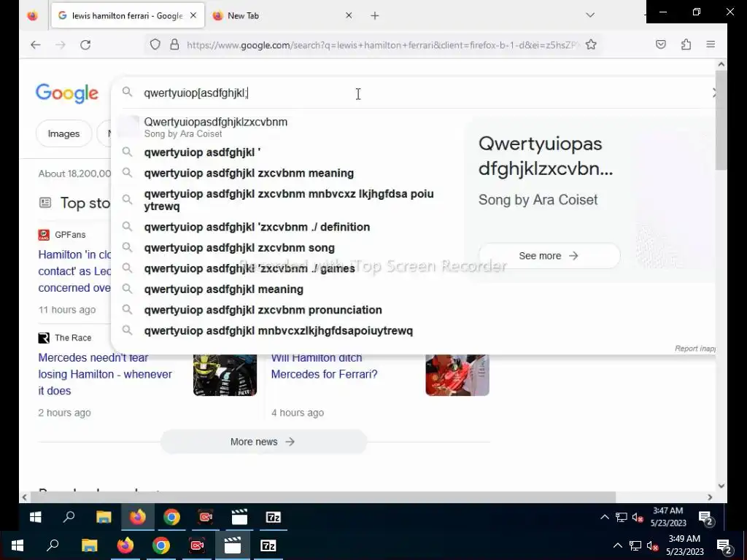Open 7-Zip on the bottom taskbar
The image size is (747, 560).
pyautogui.click(x=268, y=545)
